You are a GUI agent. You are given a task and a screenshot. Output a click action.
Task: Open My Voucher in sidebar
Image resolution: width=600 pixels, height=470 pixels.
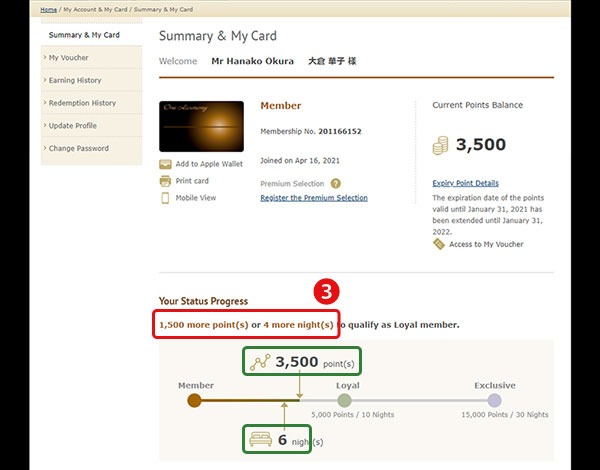coord(68,58)
